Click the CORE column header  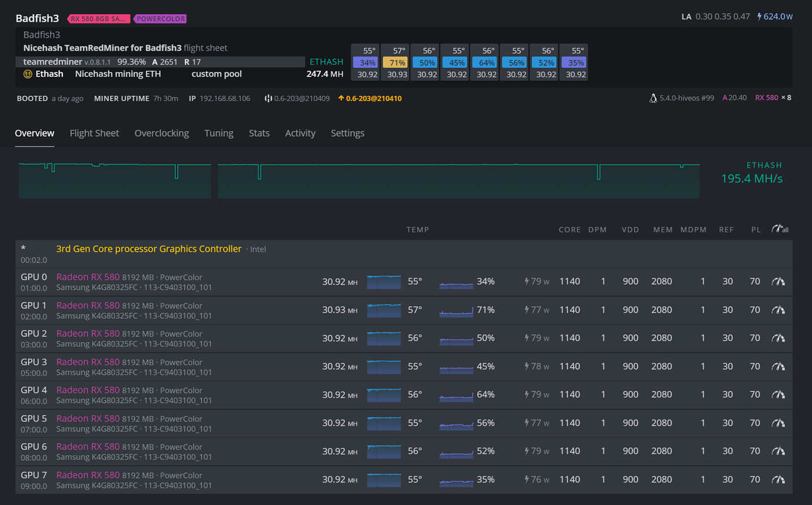pyautogui.click(x=570, y=230)
